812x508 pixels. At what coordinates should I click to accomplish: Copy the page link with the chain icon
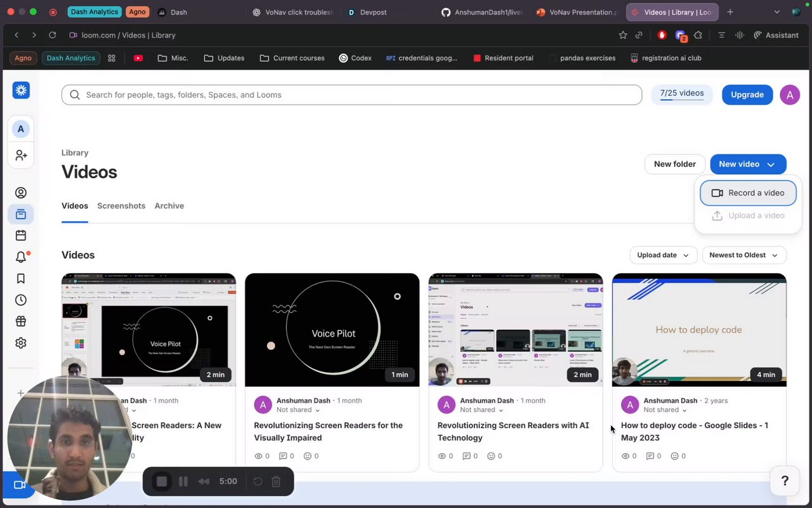tap(639, 35)
